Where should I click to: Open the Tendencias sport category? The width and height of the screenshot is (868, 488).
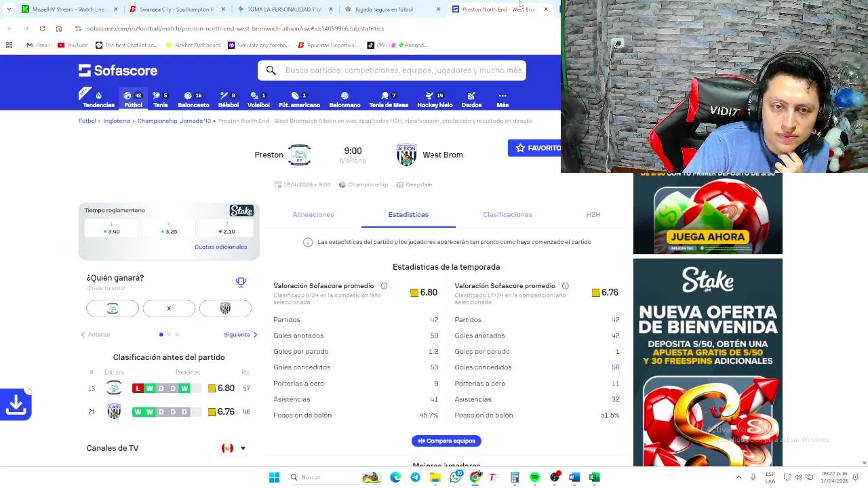click(98, 100)
